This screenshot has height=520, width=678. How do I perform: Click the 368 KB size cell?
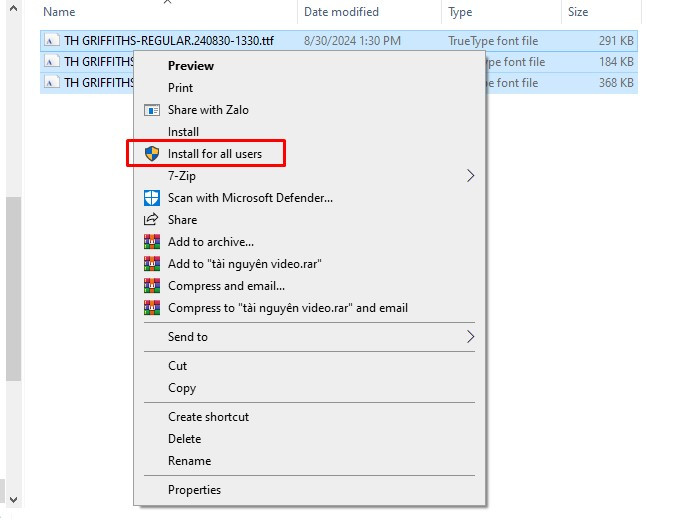(616, 83)
